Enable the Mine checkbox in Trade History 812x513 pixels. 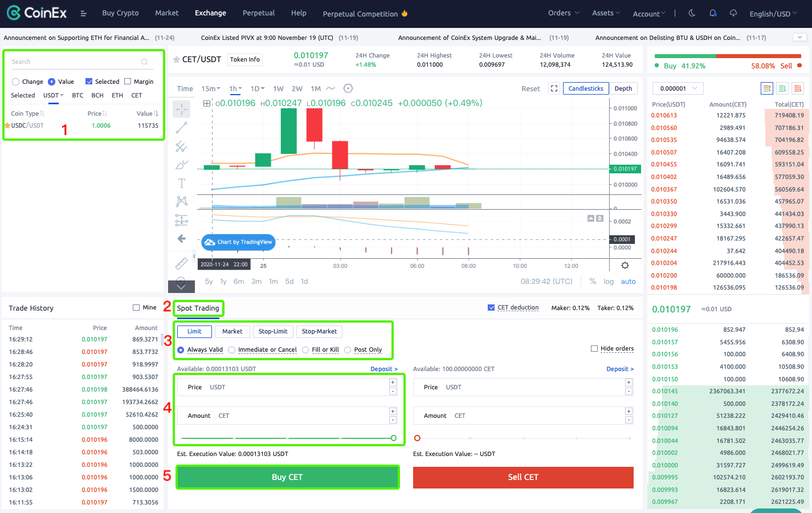[x=137, y=307]
